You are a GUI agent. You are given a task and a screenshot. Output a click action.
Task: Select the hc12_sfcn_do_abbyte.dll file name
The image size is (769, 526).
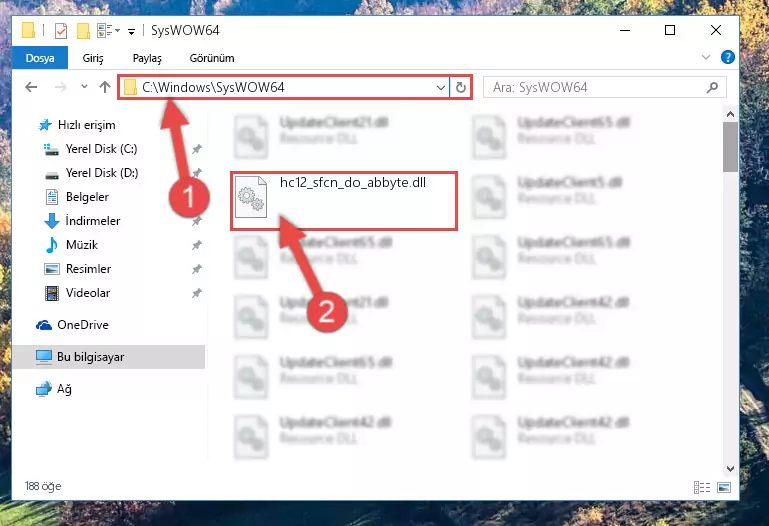coord(353,182)
